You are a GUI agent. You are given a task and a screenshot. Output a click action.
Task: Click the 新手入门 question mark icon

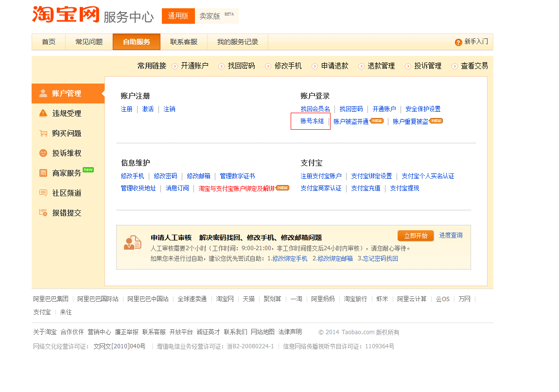pos(458,42)
